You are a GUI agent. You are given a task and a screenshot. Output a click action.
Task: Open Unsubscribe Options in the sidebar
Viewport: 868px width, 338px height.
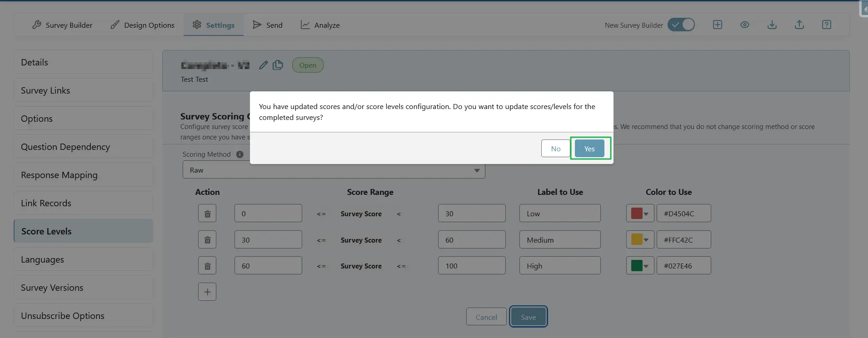(84, 316)
